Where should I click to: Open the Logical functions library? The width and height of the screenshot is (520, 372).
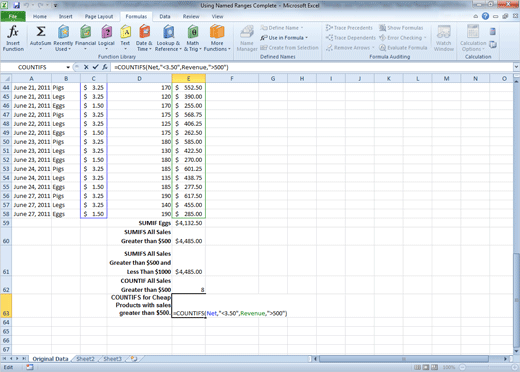coord(106,38)
